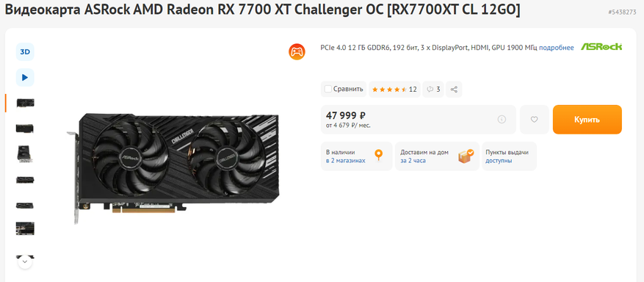
Task: Open the подробнее specifications link
Action: pyautogui.click(x=556, y=48)
